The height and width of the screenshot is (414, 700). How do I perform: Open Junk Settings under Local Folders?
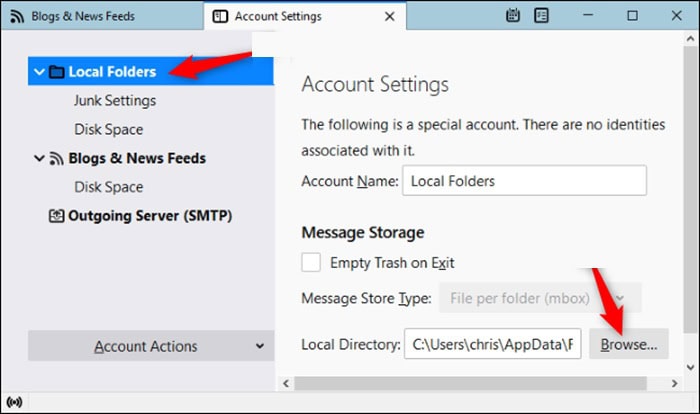tap(114, 101)
